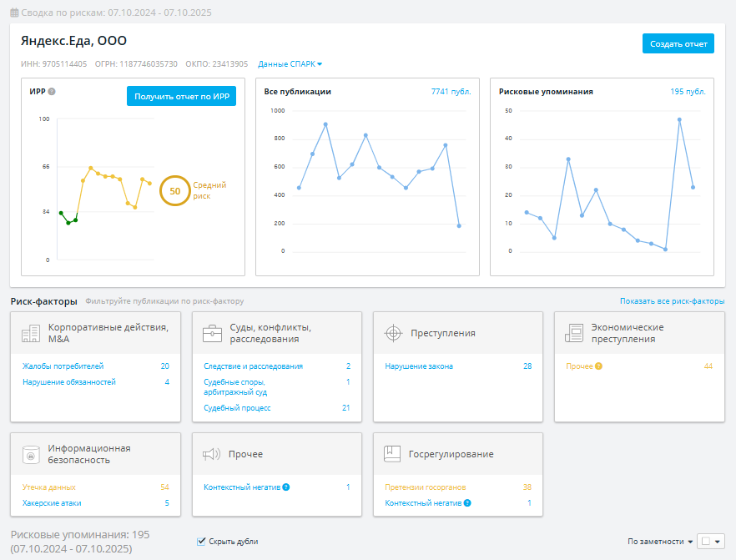736x560 pixels.
Task: Expand the Данные СПАРК dropdown
Action: click(290, 64)
